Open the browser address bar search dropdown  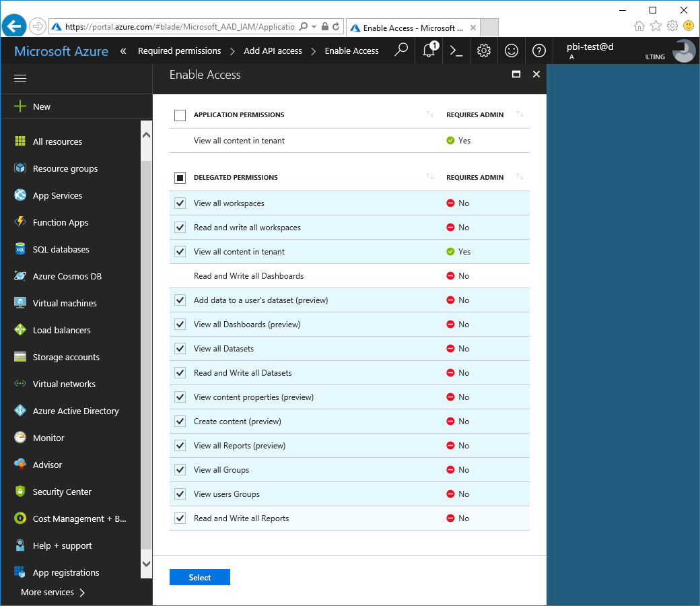(x=314, y=27)
